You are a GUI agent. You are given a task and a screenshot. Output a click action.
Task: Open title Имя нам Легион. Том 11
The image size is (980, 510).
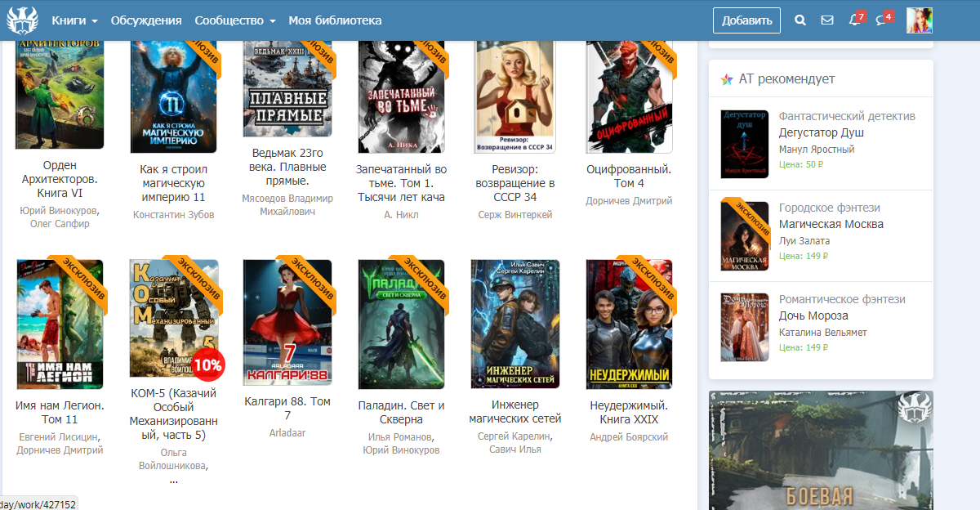pos(60,412)
